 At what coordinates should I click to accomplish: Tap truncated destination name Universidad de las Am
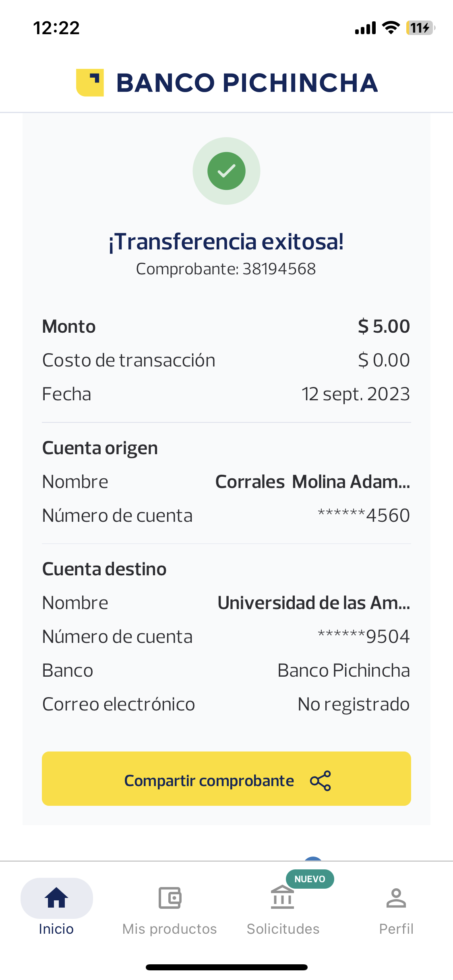(x=314, y=603)
